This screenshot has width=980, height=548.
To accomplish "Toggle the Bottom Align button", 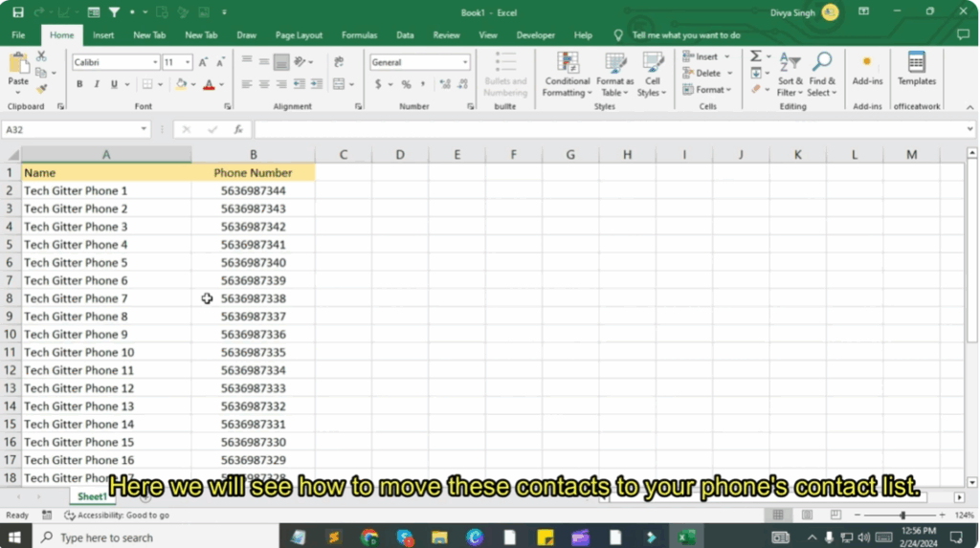I will pyautogui.click(x=281, y=62).
